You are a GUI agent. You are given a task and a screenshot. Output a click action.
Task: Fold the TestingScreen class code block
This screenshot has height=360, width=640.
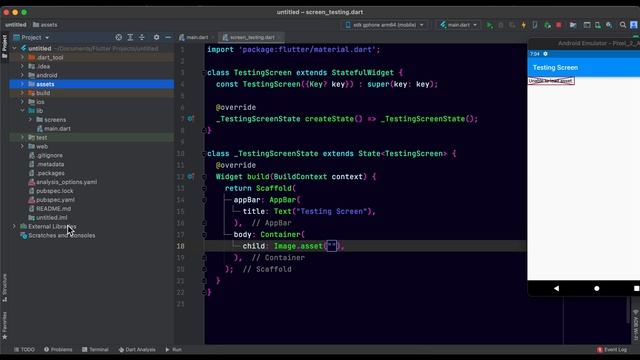tap(204, 73)
